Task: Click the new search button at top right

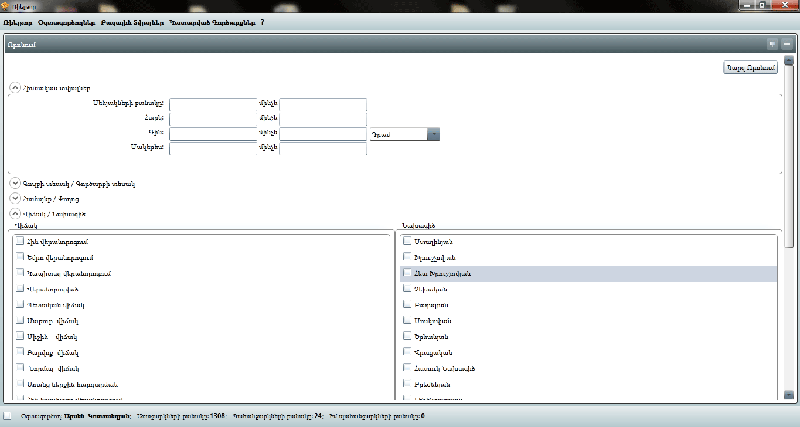Action: click(751, 67)
